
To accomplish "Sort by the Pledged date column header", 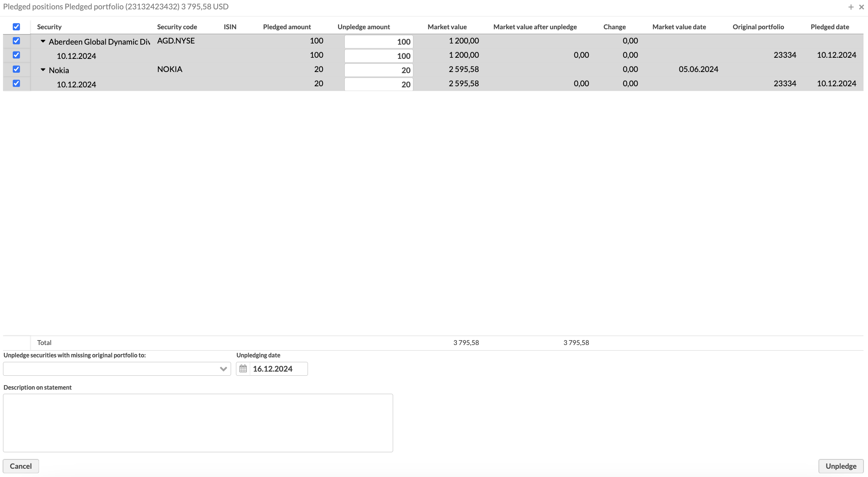I will [x=830, y=27].
